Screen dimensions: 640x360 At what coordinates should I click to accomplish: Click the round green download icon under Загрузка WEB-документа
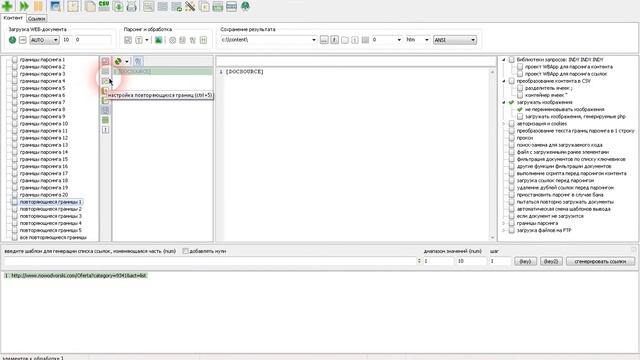[12, 40]
